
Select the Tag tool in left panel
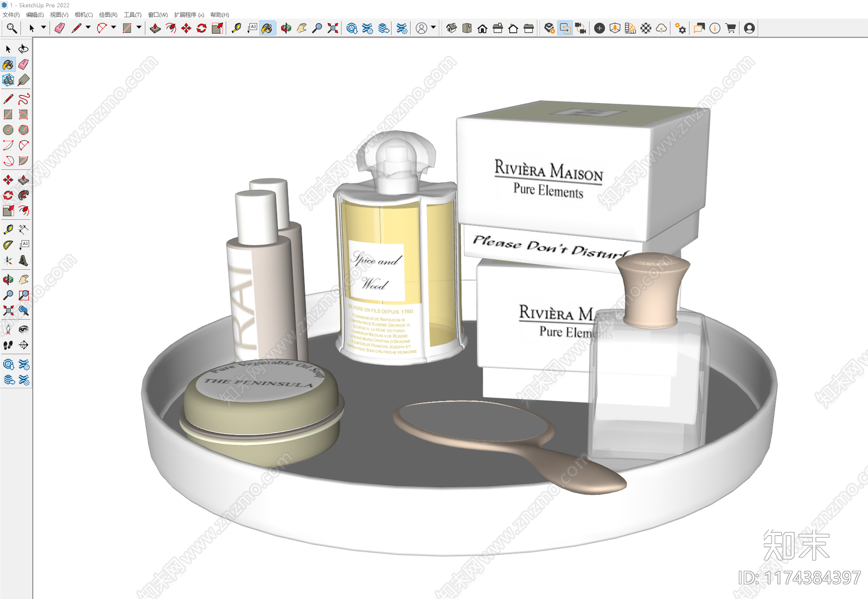23,80
